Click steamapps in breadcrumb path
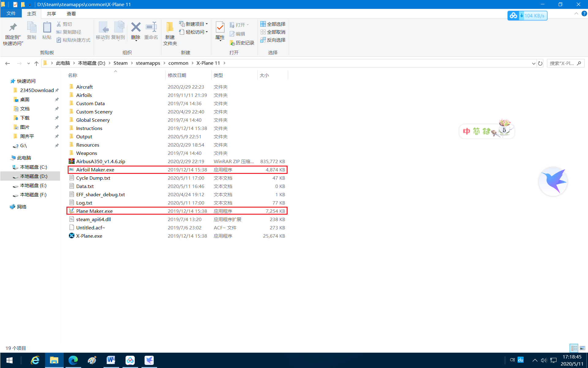The width and height of the screenshot is (588, 368). pyautogui.click(x=148, y=63)
